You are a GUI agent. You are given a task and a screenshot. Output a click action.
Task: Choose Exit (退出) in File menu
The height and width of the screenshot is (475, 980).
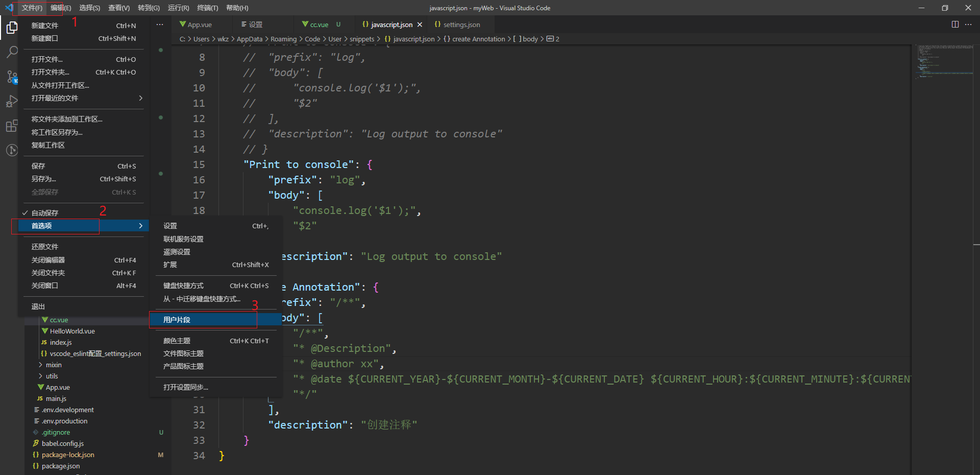pos(84,306)
